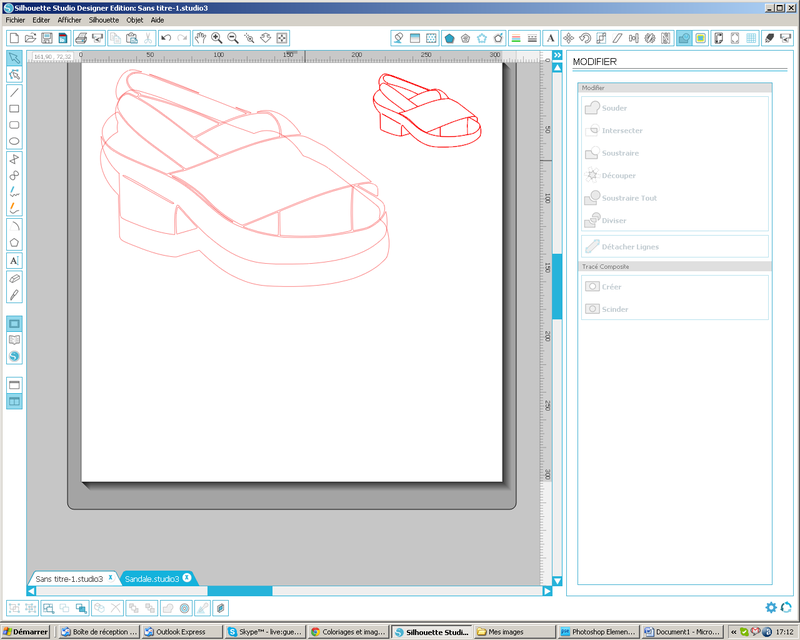
Task: Collapse the Modifier side panel with double chevron
Action: 557,55
